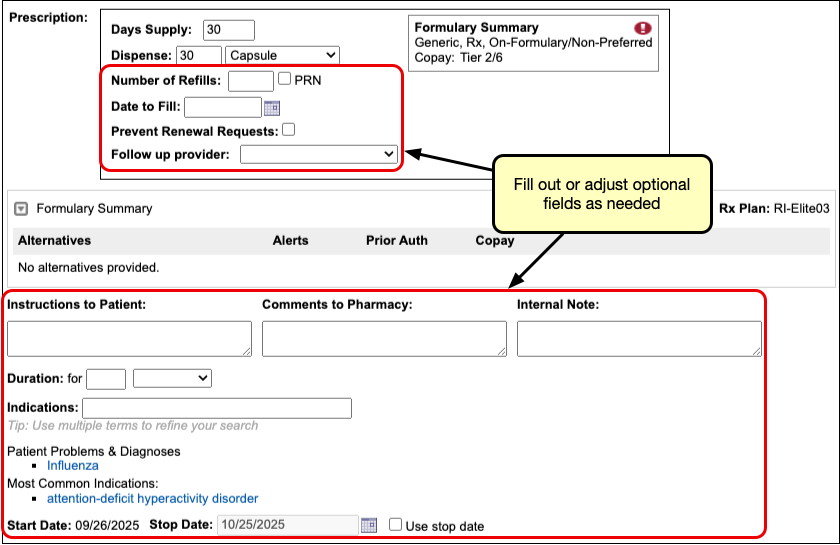Click the Internal Note text box
This screenshot has width=840, height=545.
tap(639, 339)
